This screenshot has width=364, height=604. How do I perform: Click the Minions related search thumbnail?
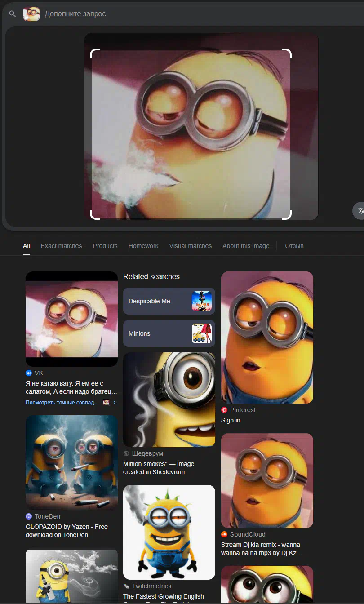202,333
